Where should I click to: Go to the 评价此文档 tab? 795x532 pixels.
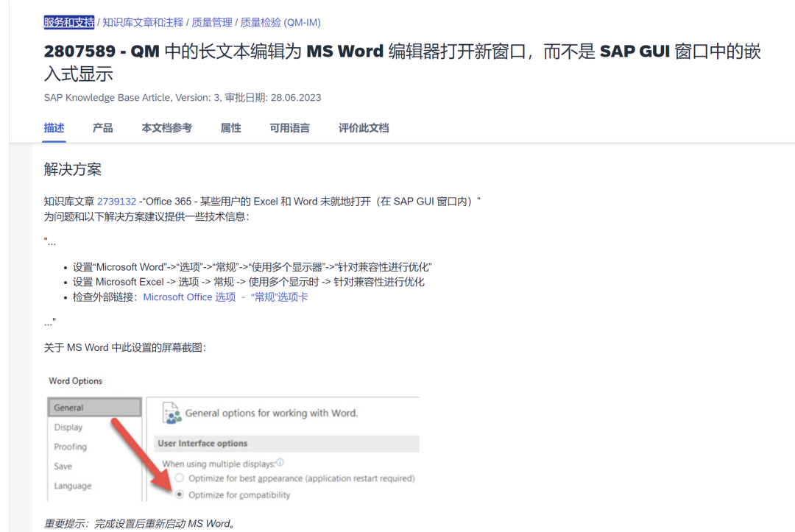point(364,128)
